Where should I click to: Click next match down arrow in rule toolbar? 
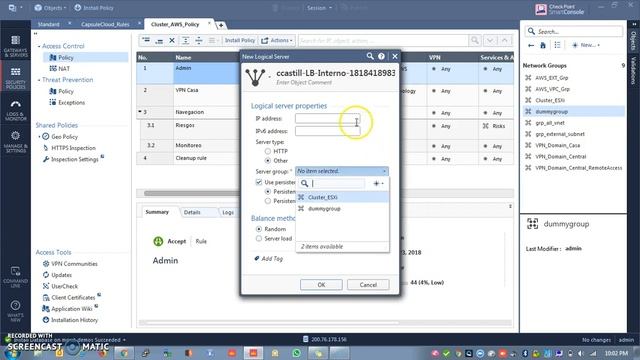pyautogui.click(x=490, y=40)
